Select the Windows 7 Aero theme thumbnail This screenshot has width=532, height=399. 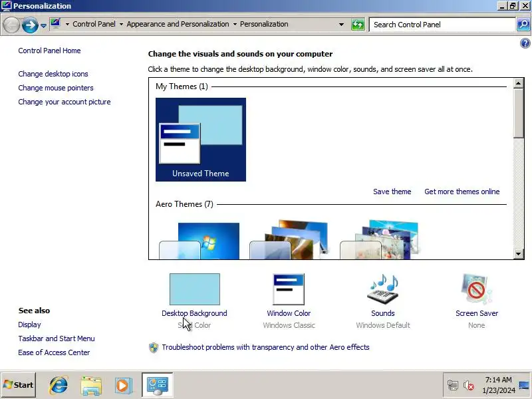[199, 241]
